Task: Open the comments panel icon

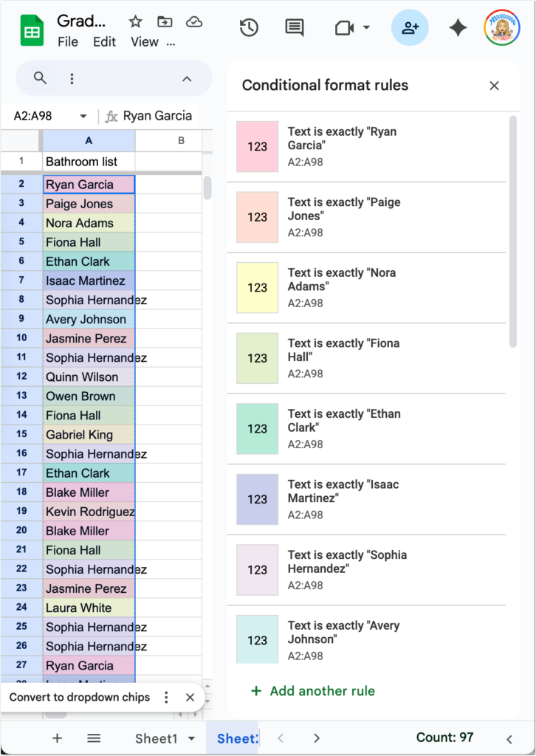Action: [x=294, y=27]
